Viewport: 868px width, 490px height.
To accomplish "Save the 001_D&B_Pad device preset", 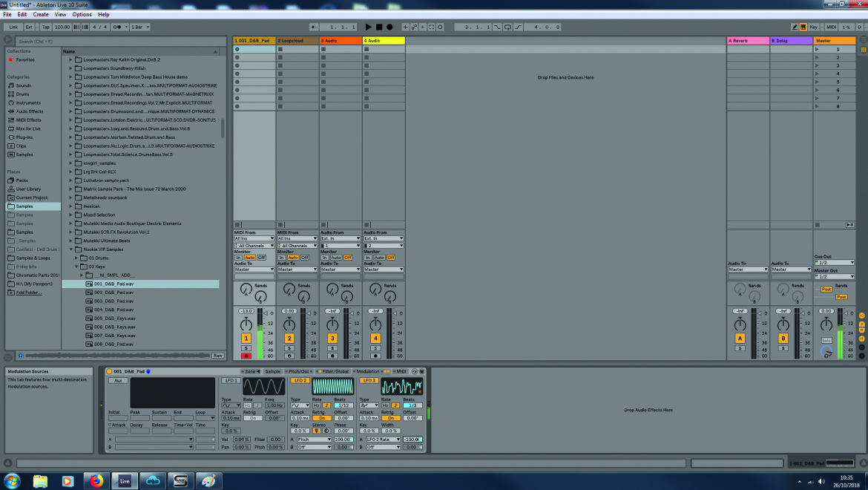I will click(x=421, y=371).
